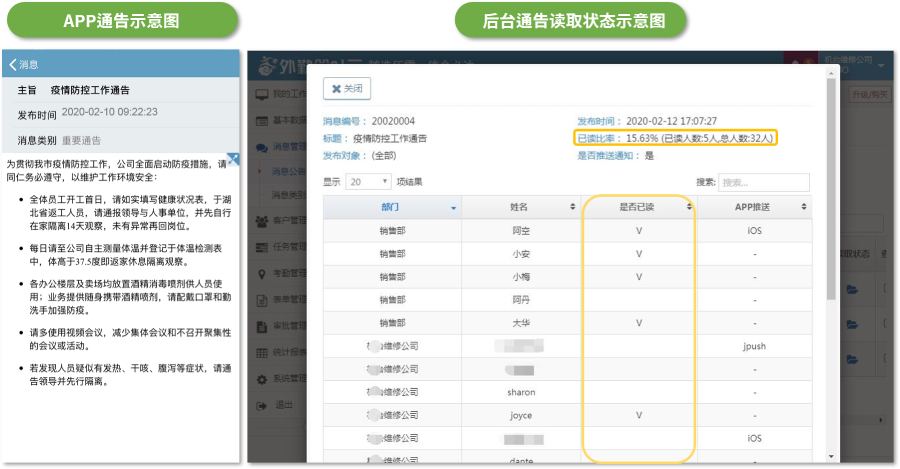Click the dialog's 发布时间 value 2020-02-12 17:07:27

point(671,121)
